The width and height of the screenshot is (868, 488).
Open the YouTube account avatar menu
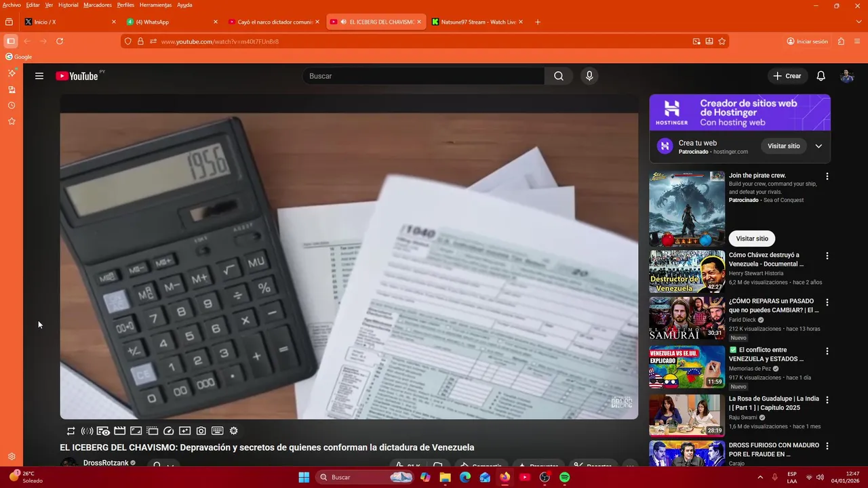tap(847, 76)
